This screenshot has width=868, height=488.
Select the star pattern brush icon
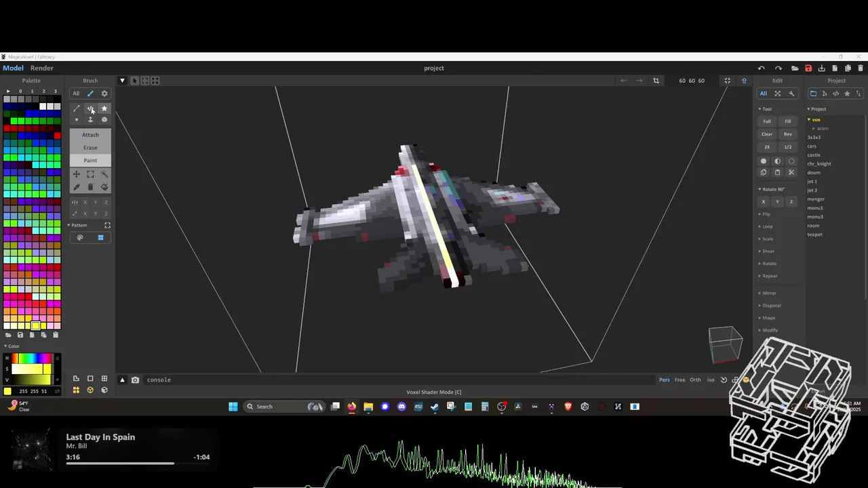click(x=104, y=108)
